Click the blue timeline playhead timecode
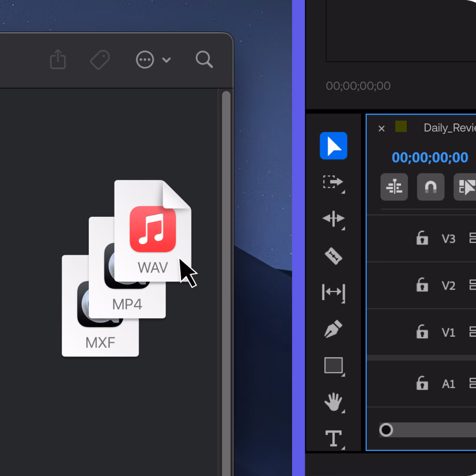 (430, 157)
